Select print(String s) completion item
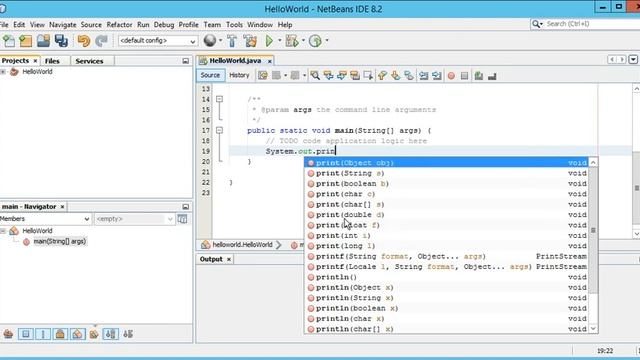The width and height of the screenshot is (640, 360). click(447, 173)
